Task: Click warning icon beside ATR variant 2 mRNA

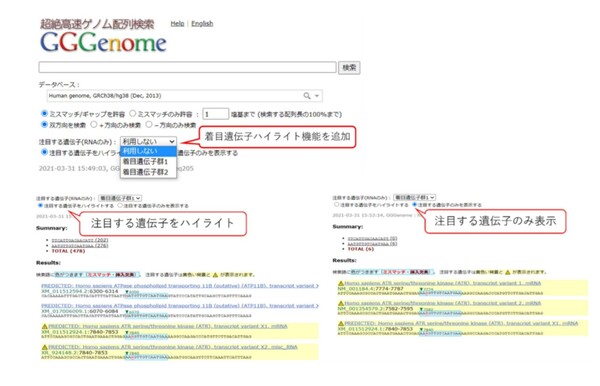Action: [x=341, y=303]
